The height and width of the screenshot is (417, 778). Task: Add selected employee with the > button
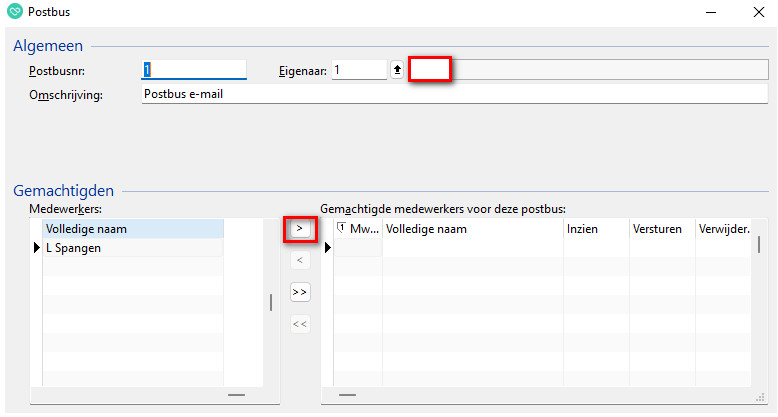point(300,229)
